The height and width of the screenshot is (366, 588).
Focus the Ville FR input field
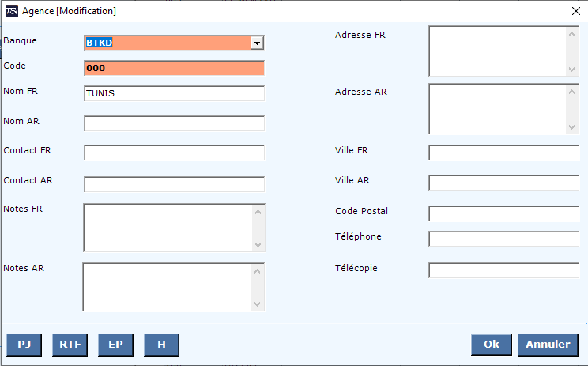(x=504, y=153)
